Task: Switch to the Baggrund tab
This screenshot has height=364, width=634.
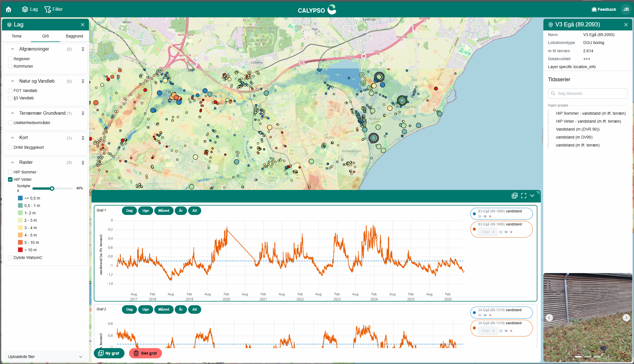Action: 74,36
